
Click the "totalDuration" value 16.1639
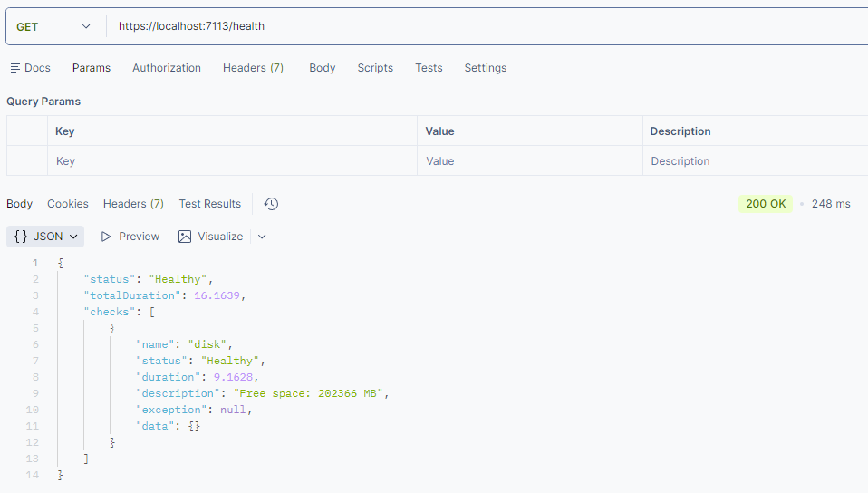point(217,295)
